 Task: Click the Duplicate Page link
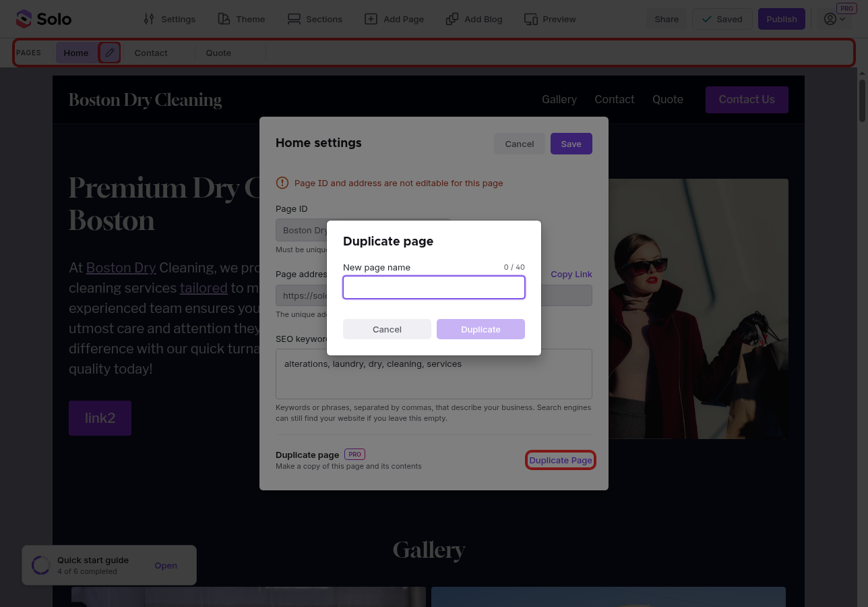561,460
